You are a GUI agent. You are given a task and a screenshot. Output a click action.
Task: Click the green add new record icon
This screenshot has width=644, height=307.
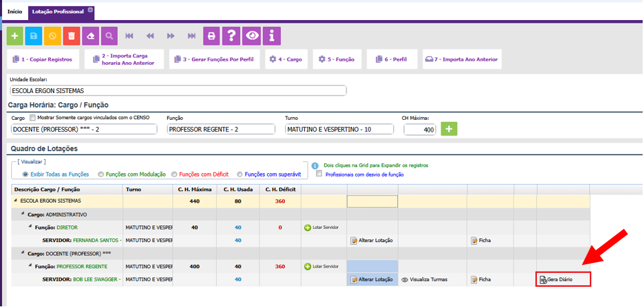tap(15, 35)
